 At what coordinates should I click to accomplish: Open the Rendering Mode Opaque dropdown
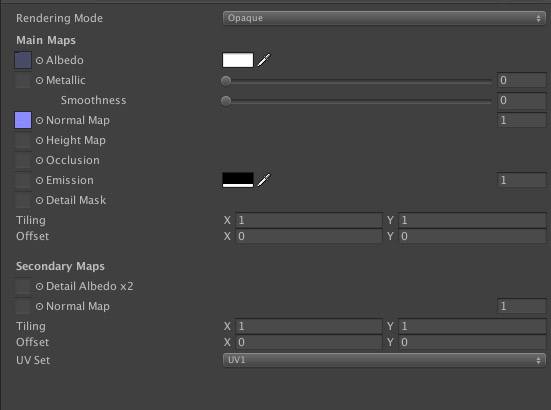[x=384, y=18]
